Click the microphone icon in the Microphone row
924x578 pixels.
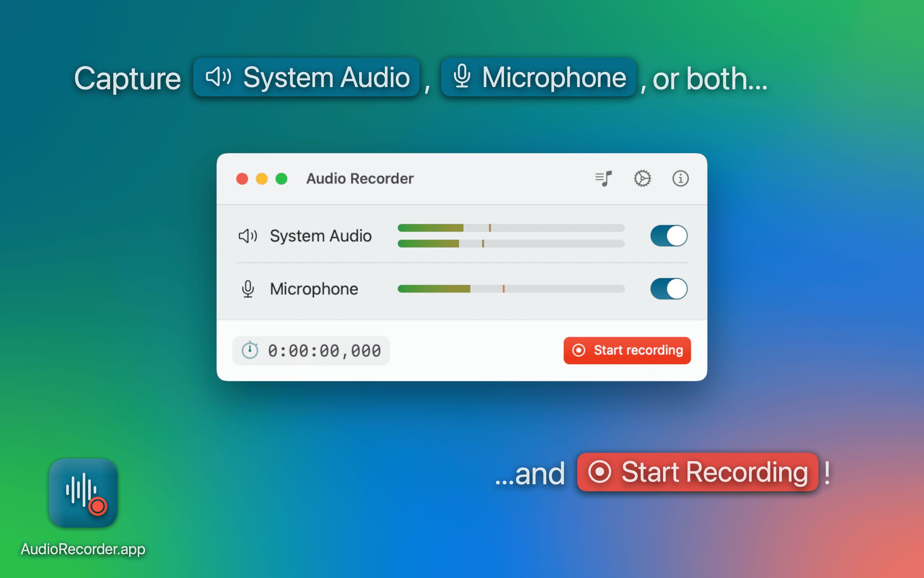tap(248, 289)
